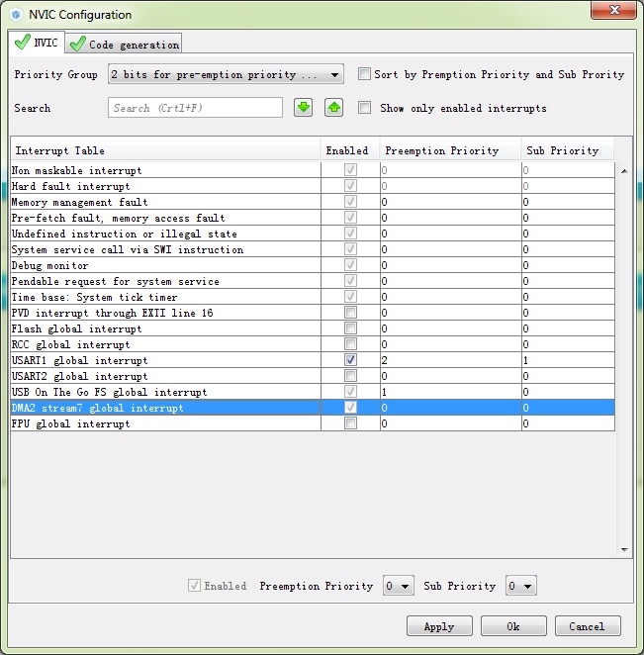Select Time base: System tick timer row
Image resolution: width=644 pixels, height=655 pixels.
pos(313,297)
